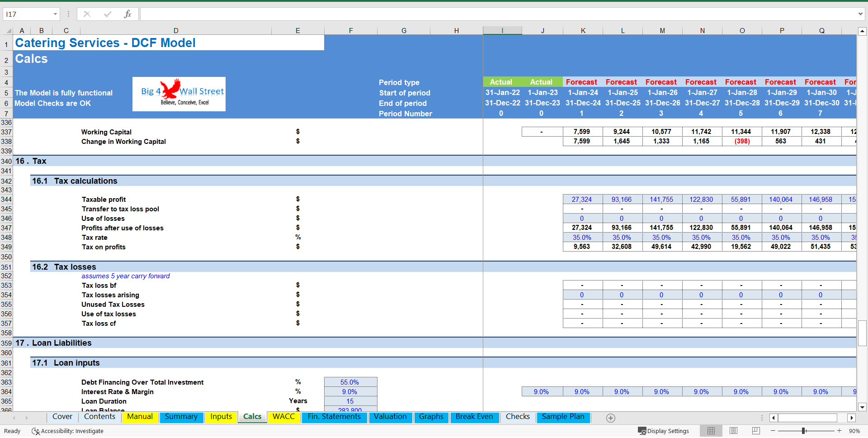Screen dimensions: 868x438
Task: Select the Loan Duration value of 15 years
Action: [350, 401]
